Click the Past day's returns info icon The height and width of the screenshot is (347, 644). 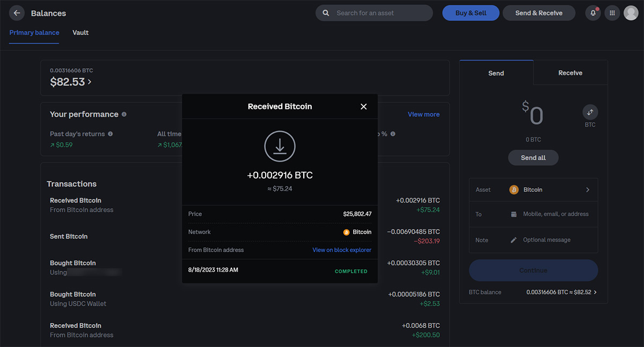pos(111,134)
